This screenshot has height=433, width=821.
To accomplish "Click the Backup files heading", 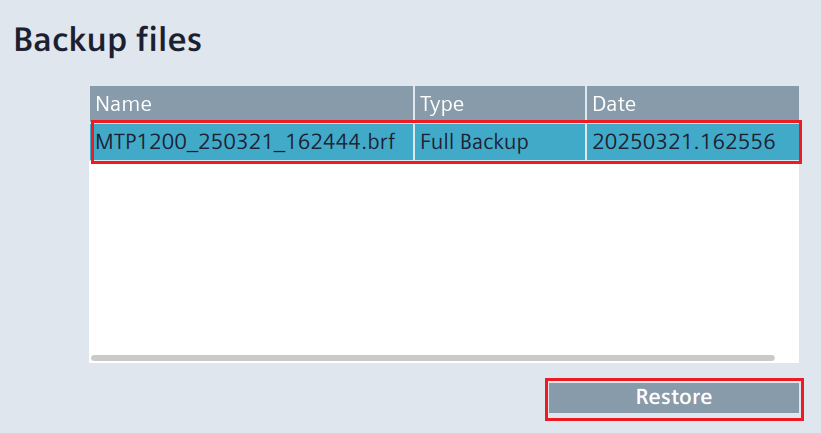I will point(107,40).
